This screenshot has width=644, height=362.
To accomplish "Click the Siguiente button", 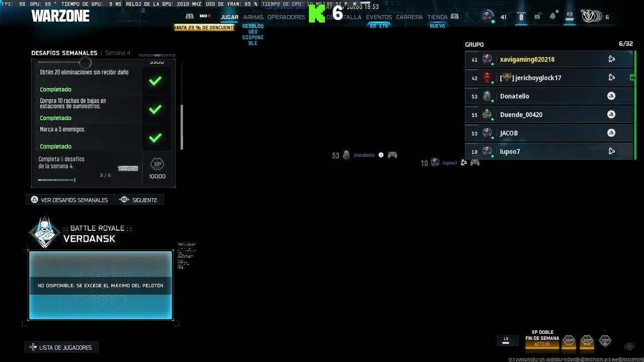I will tap(138, 200).
